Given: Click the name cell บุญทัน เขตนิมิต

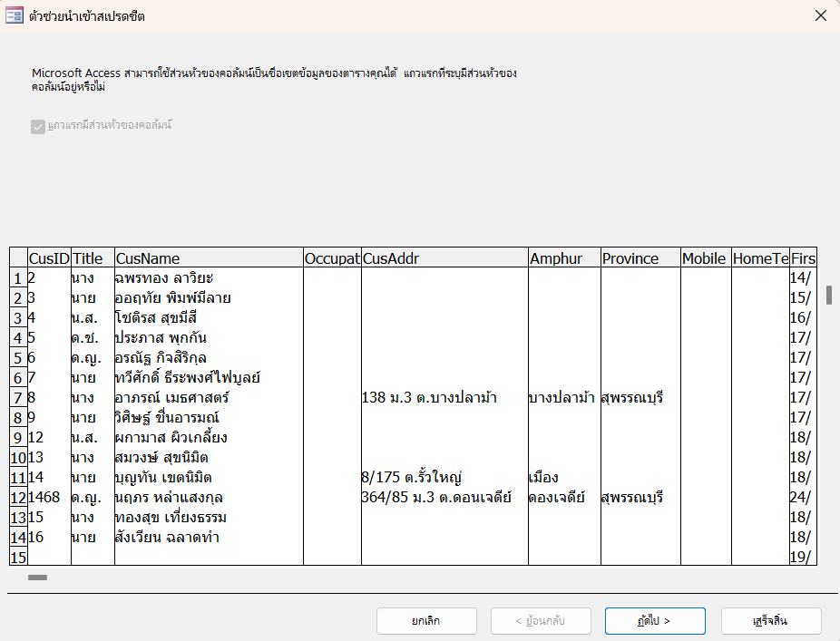Looking at the screenshot, I should click(x=164, y=477).
